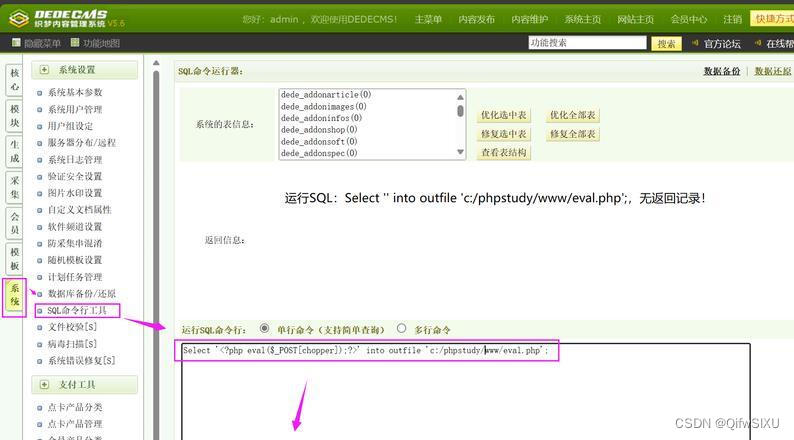This screenshot has height=440, width=794.
Task: Click the 优化选中表 button
Action: tap(503, 115)
